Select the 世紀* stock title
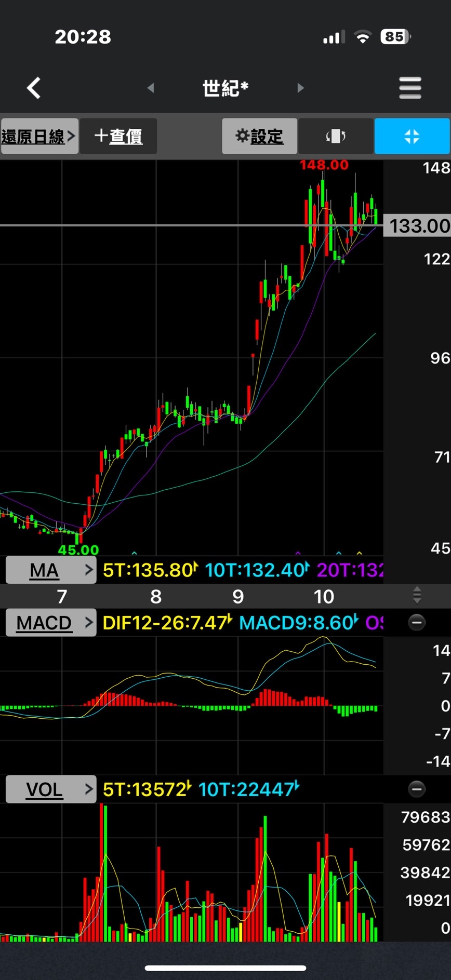 225,88
